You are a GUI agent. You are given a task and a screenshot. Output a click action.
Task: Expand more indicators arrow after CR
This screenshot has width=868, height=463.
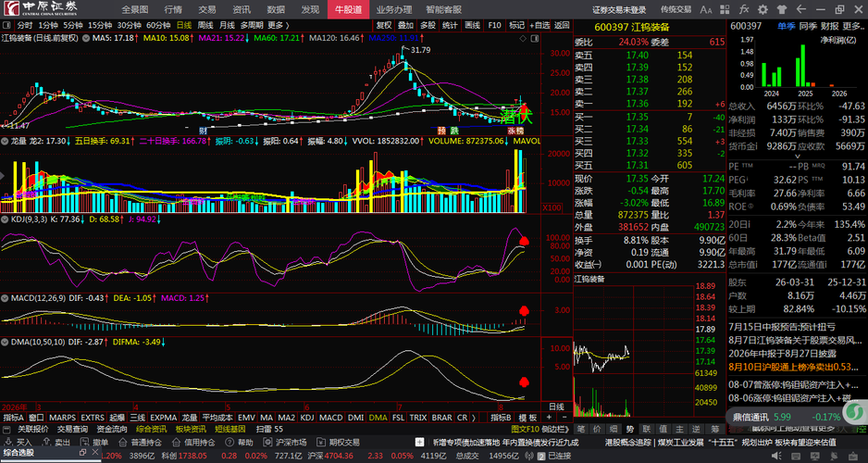pos(473,417)
